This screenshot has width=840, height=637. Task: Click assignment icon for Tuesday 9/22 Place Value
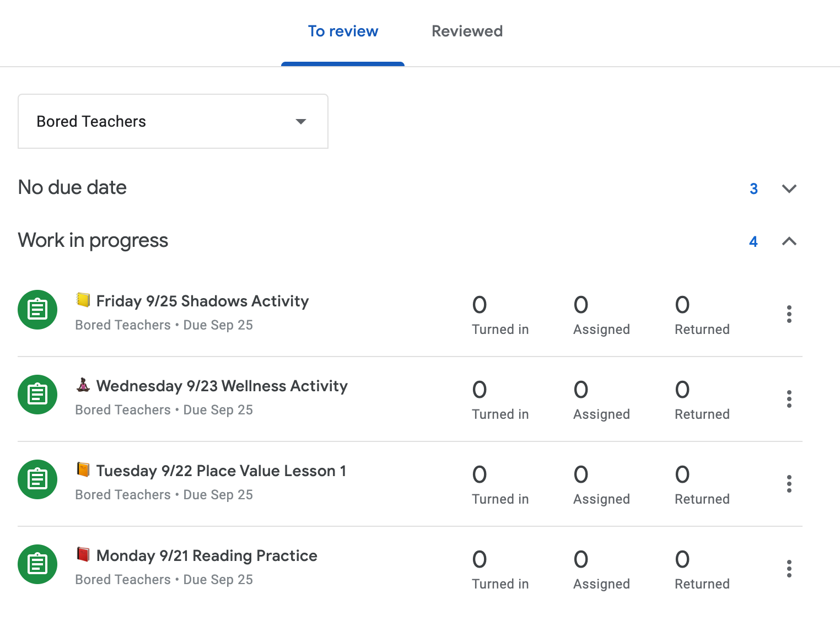coord(37,479)
